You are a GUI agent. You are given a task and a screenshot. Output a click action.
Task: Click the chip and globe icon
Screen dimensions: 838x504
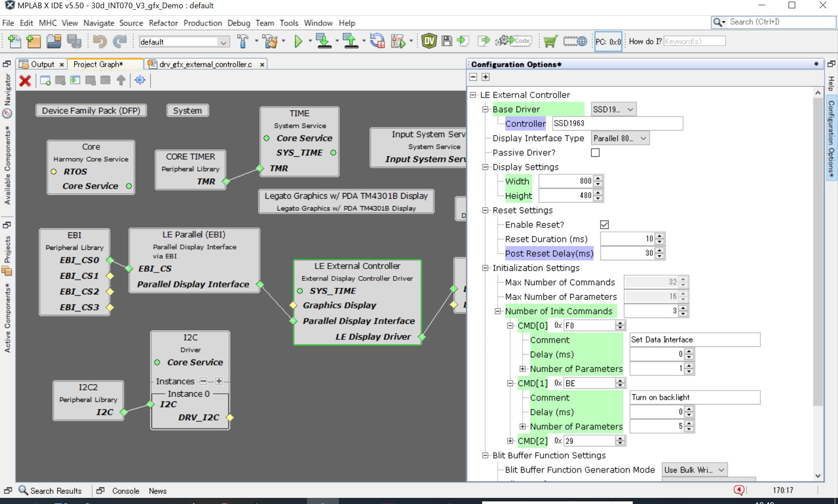pos(575,41)
